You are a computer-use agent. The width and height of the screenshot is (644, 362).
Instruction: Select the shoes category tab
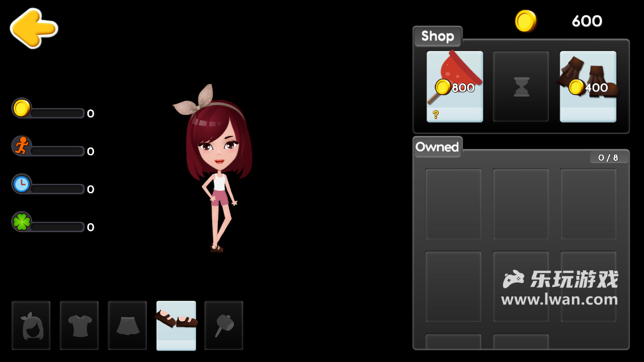[x=176, y=325]
